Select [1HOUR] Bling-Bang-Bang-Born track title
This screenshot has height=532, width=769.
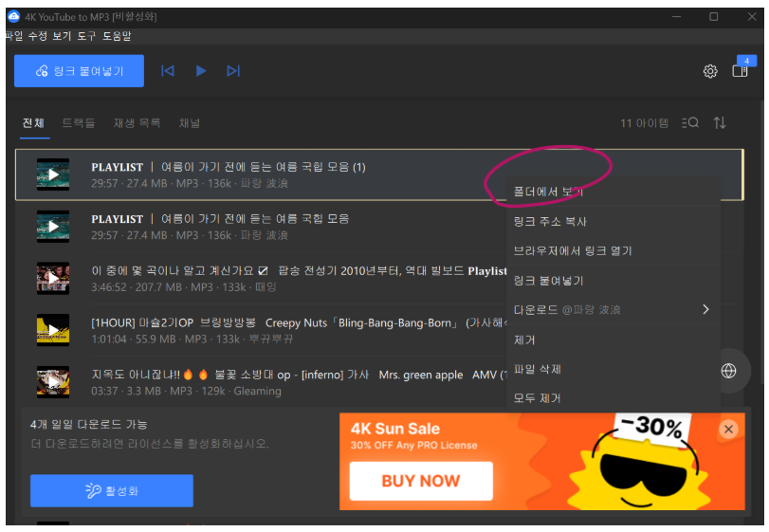click(x=300, y=323)
